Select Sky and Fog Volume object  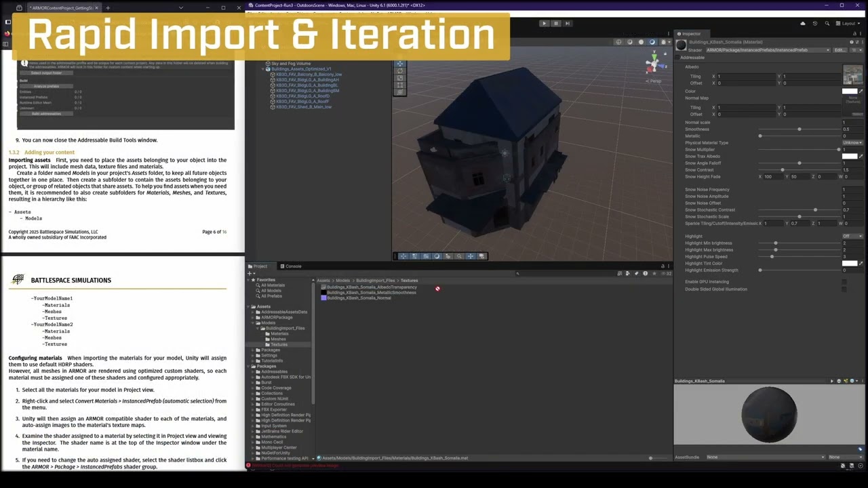click(x=290, y=63)
